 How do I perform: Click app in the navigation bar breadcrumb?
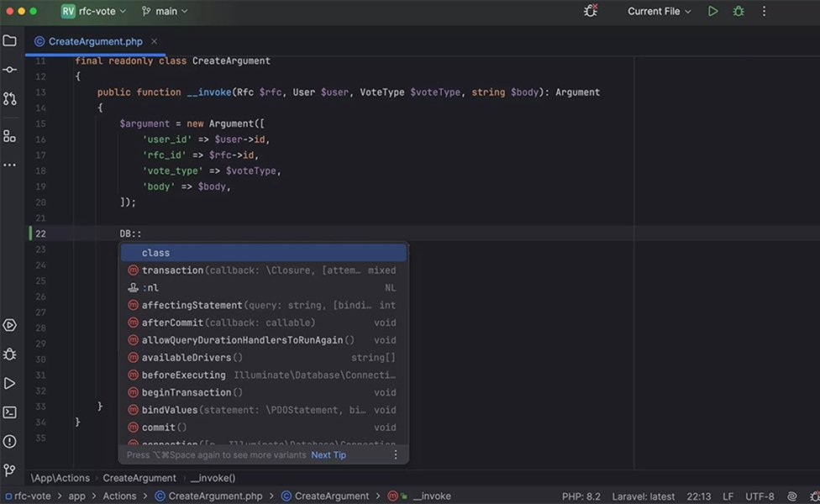(77, 496)
